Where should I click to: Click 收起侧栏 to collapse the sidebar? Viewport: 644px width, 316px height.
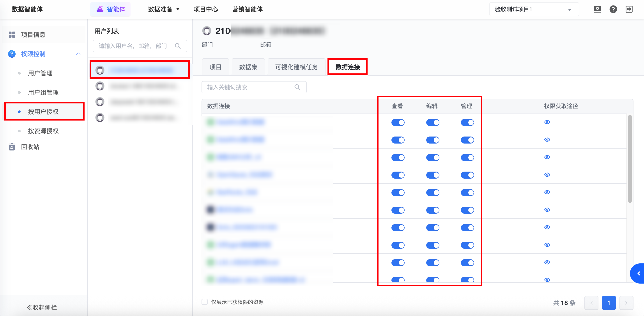coord(42,307)
